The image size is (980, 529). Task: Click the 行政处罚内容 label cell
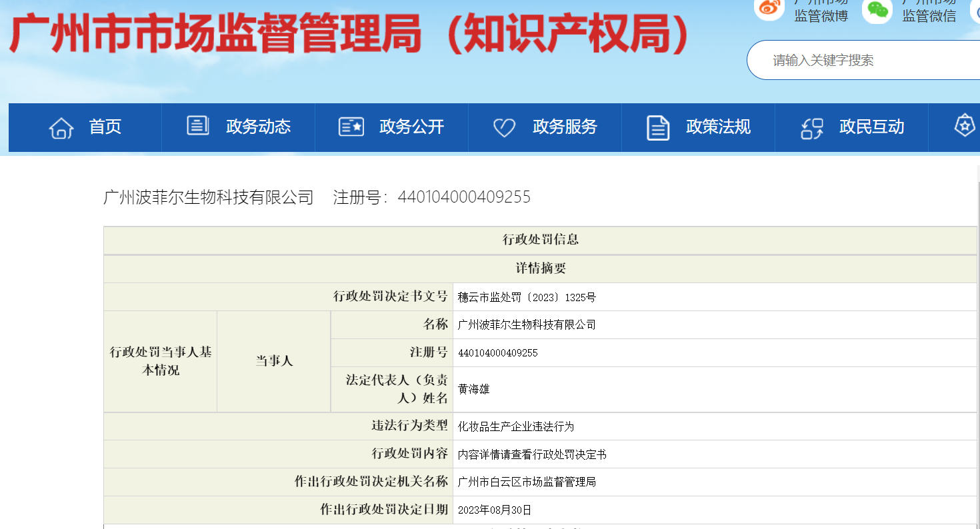(x=279, y=454)
